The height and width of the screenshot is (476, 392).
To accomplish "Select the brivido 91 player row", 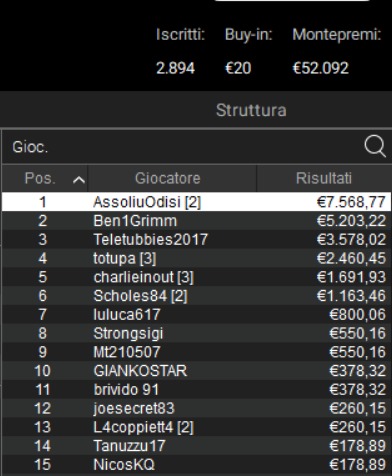I will point(196,390).
